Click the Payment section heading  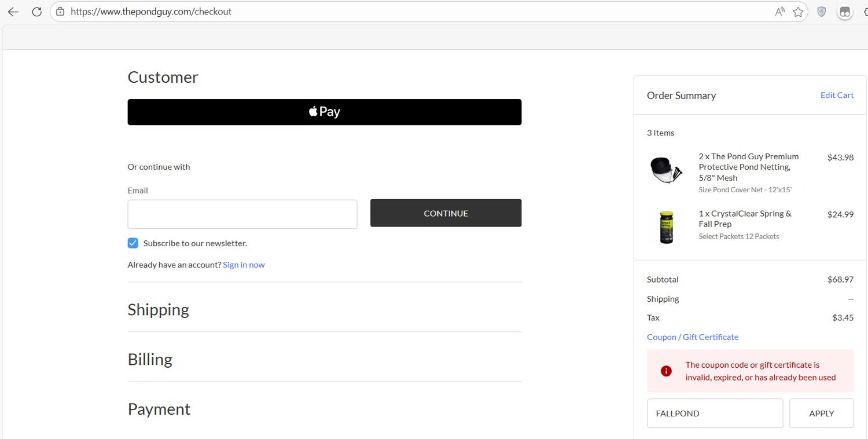tap(159, 409)
